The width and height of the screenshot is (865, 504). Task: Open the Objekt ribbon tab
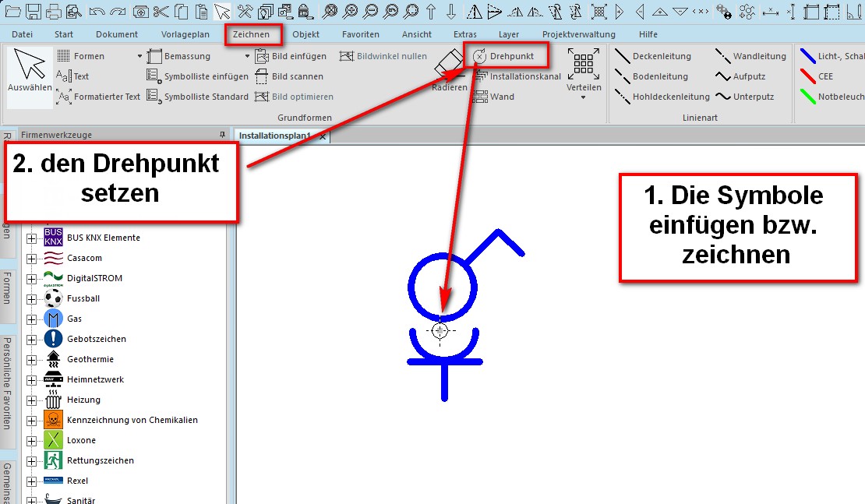click(x=305, y=34)
